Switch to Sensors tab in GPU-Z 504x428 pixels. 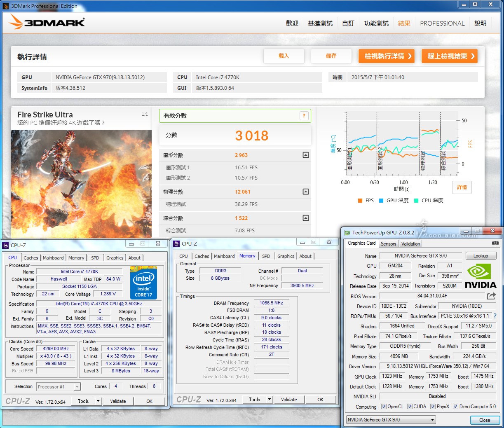[388, 244]
